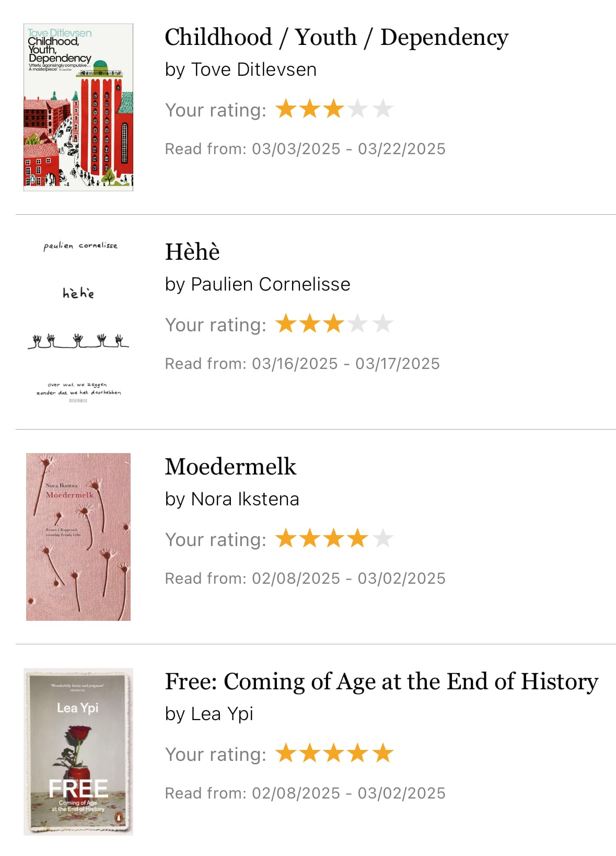Open the Free book cover by Lea Ypi

click(x=78, y=751)
